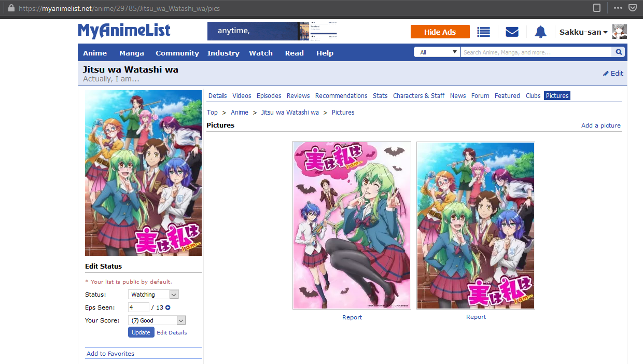Screen dimensions: 643x364
Task: Click the Eps Seen input field
Action: click(138, 307)
